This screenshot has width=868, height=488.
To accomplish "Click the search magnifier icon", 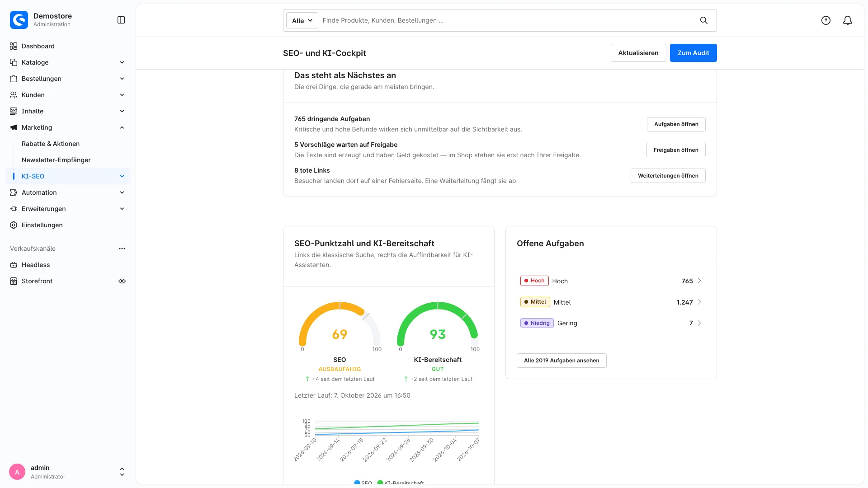I will coord(704,20).
